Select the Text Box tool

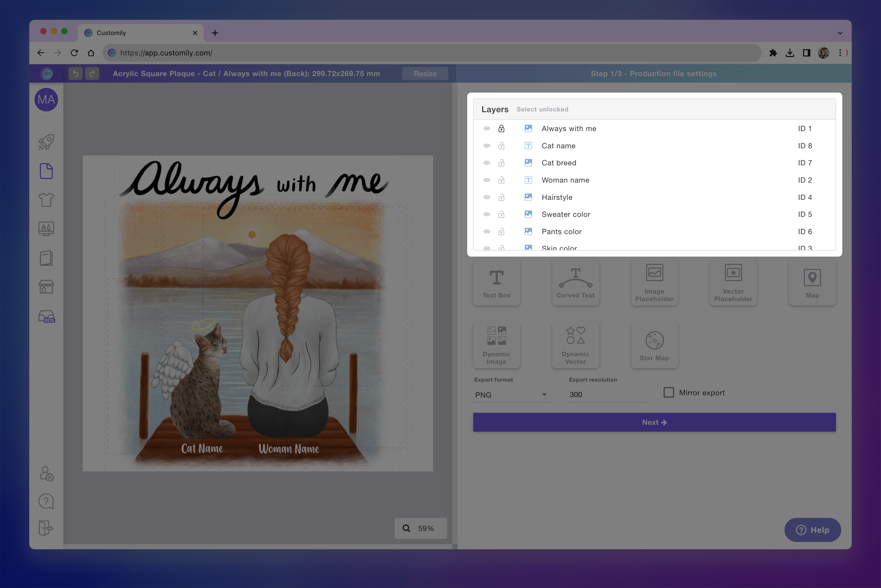pyautogui.click(x=496, y=282)
